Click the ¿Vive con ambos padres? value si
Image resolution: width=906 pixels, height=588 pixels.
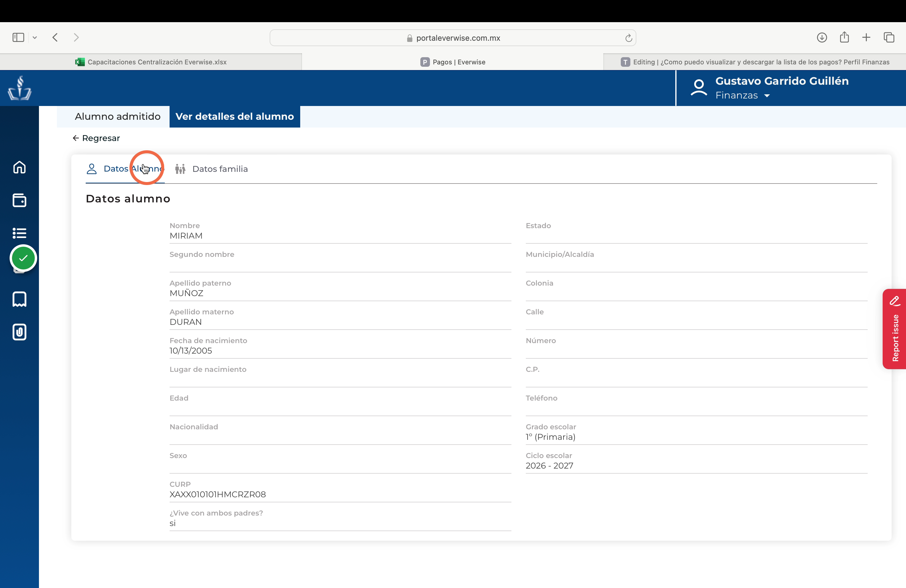tap(173, 523)
